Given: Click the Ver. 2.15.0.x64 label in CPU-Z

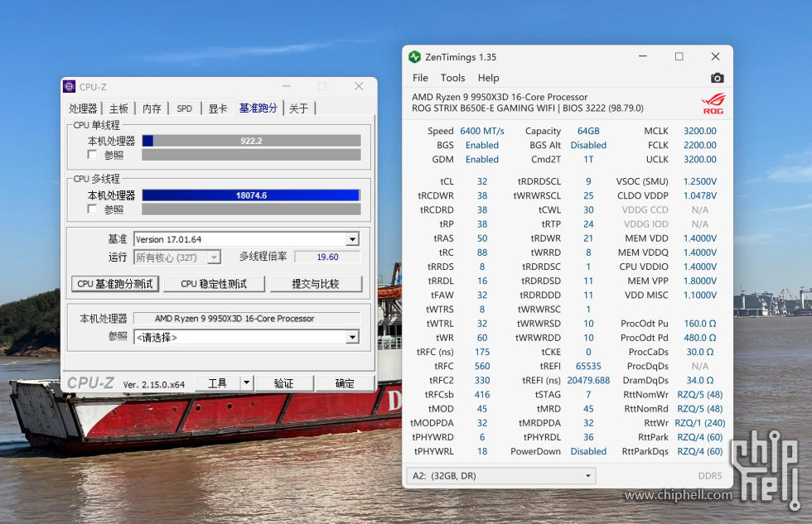Looking at the screenshot, I should coord(154,385).
